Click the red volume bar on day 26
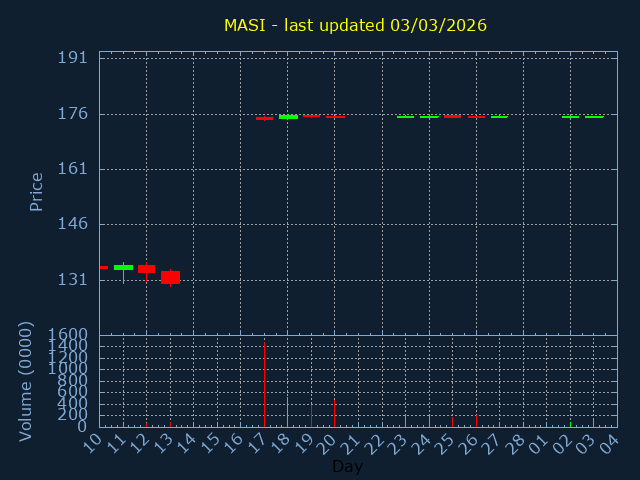This screenshot has width=640, height=480. coord(476,421)
